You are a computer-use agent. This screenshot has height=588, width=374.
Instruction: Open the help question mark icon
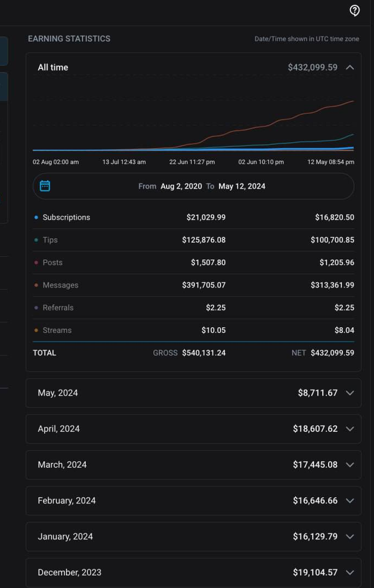coord(354,10)
